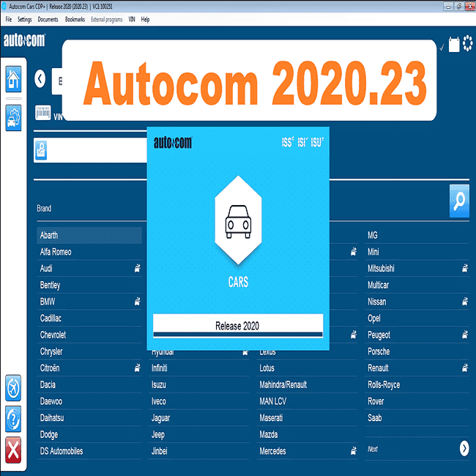Select Chrysler brand
Screen dimensions: 476x476
pyautogui.click(x=89, y=352)
